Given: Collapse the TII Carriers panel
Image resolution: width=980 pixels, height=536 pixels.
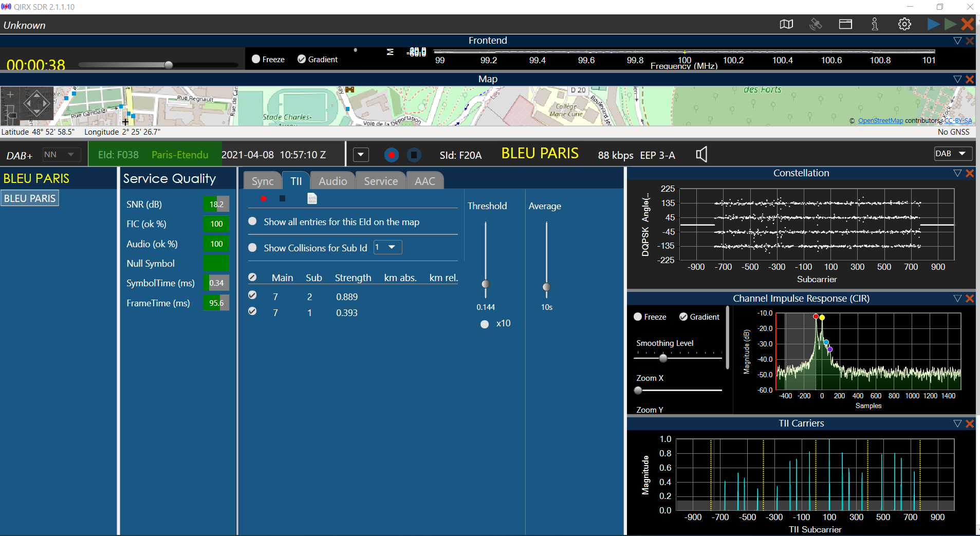Looking at the screenshot, I should [x=957, y=423].
